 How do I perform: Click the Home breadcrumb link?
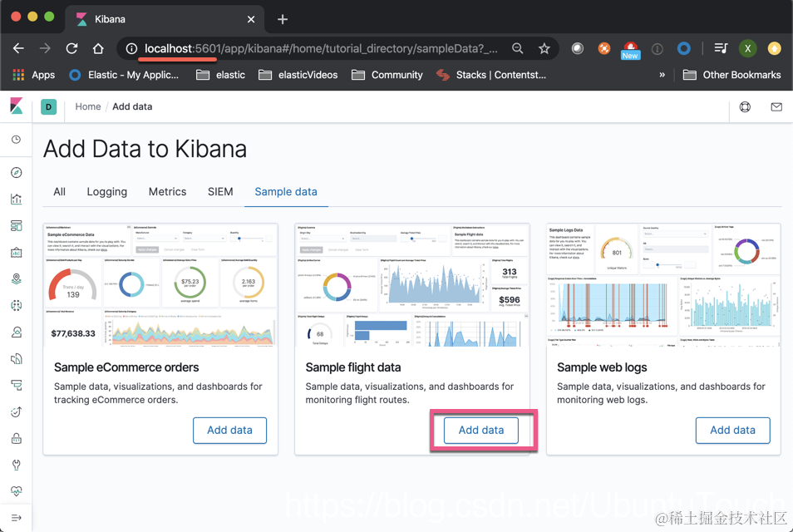point(88,106)
